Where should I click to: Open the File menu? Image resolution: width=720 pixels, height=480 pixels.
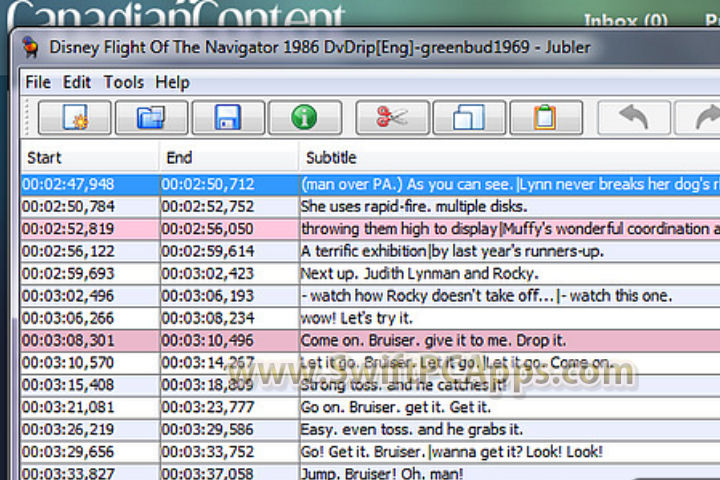38,82
